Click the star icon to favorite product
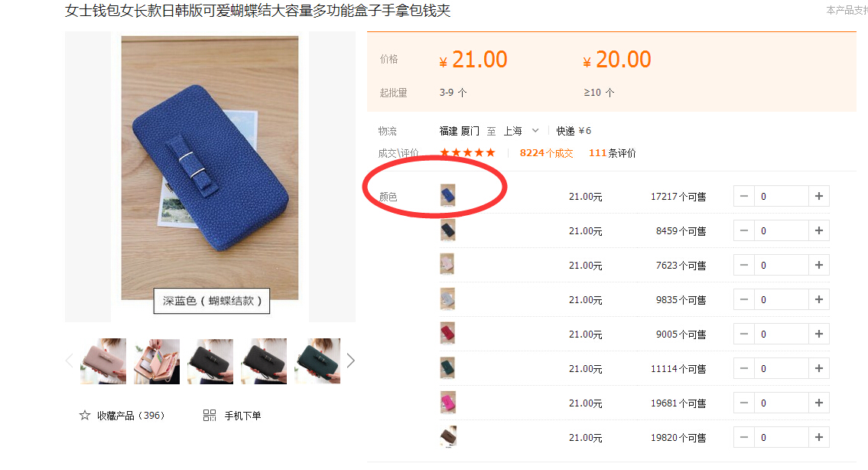868x470 pixels. tap(85, 415)
